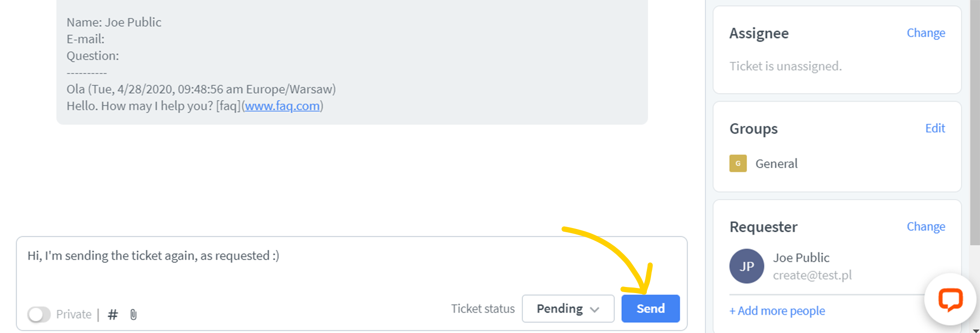This screenshot has width=980, height=333.
Task: Click the General group label
Action: 776,163
